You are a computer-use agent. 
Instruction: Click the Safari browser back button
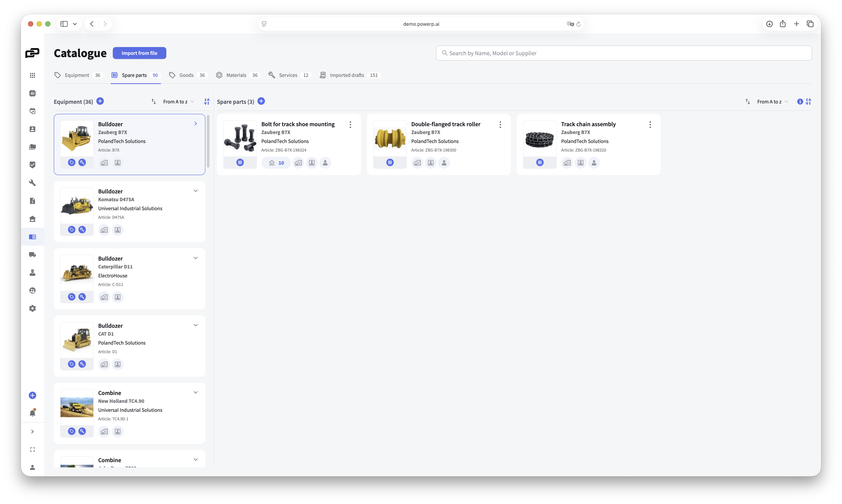[92, 24]
